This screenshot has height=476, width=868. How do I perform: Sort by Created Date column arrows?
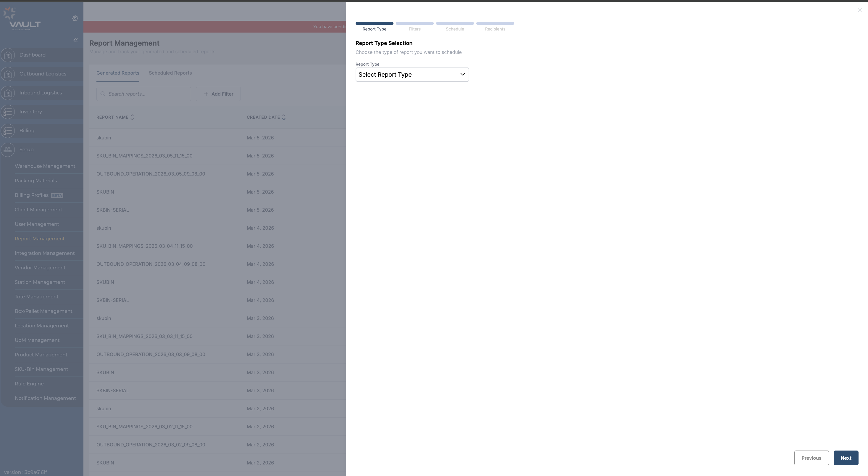pyautogui.click(x=283, y=117)
